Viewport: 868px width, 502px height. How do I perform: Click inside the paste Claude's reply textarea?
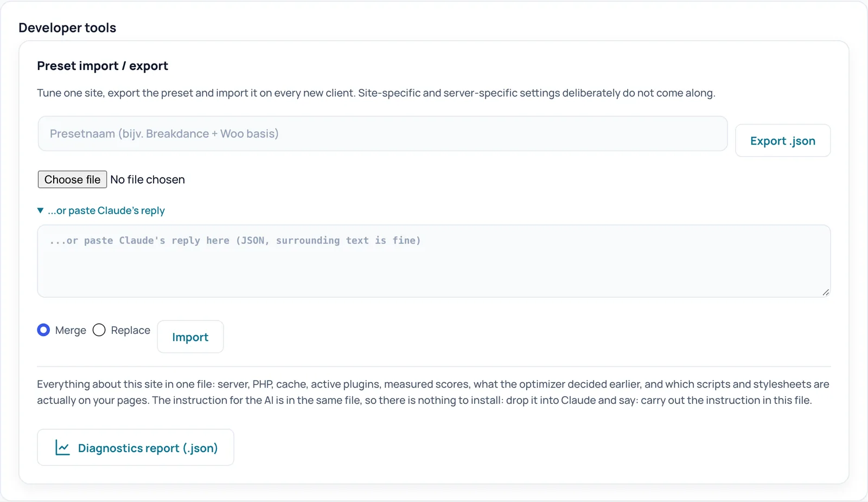[433, 261]
